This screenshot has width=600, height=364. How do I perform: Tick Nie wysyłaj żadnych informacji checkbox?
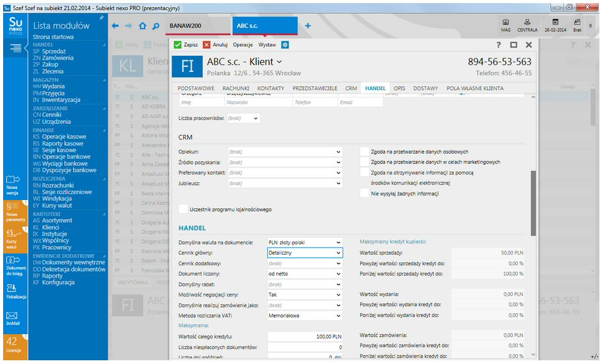tap(365, 193)
